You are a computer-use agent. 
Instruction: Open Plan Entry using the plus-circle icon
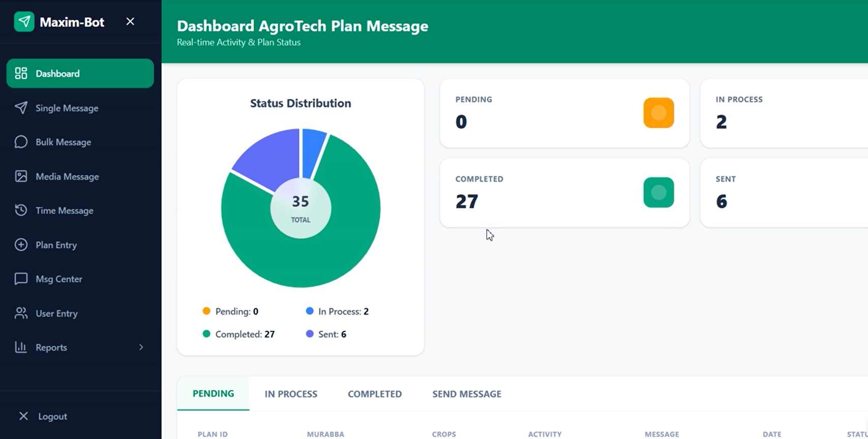click(21, 245)
